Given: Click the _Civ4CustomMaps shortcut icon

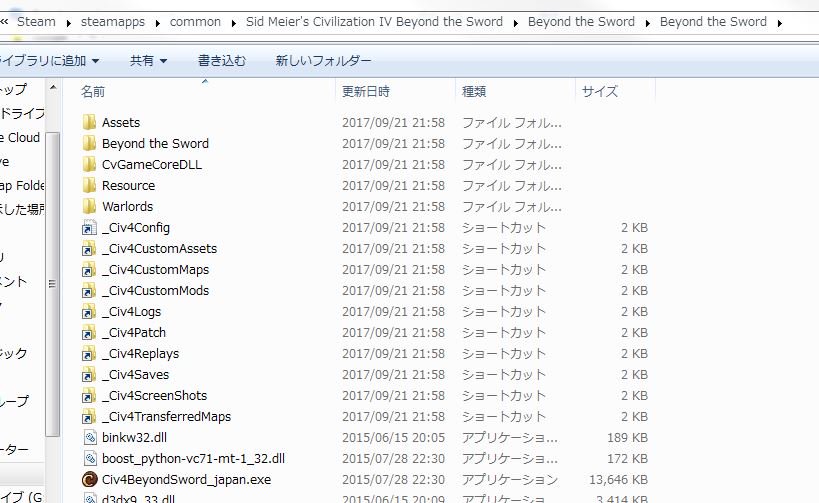Looking at the screenshot, I should [x=89, y=270].
